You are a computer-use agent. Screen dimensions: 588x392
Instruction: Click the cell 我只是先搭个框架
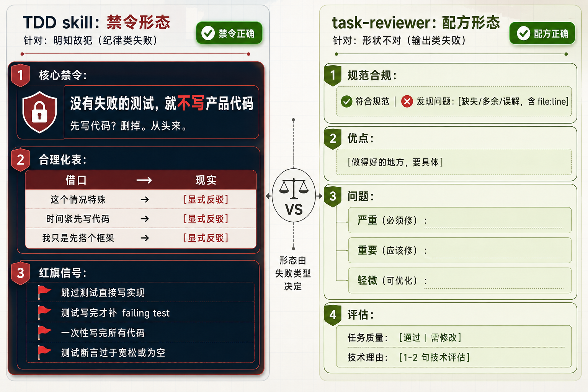(x=78, y=238)
